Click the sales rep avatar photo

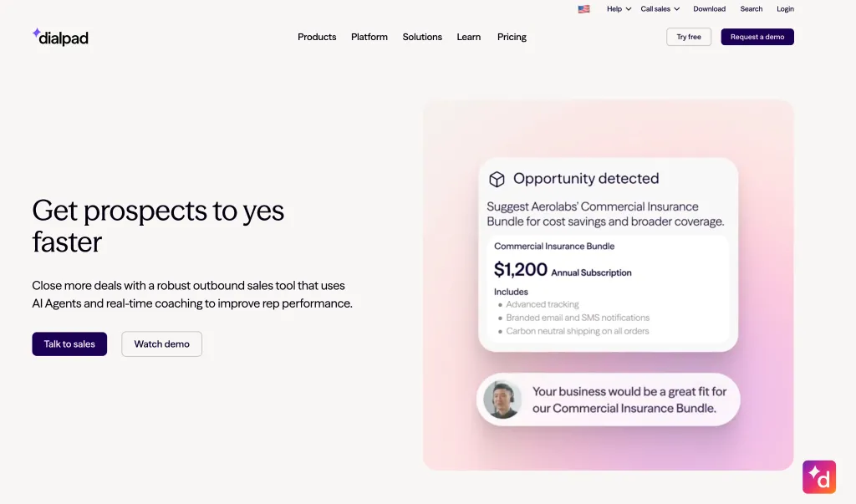(502, 400)
